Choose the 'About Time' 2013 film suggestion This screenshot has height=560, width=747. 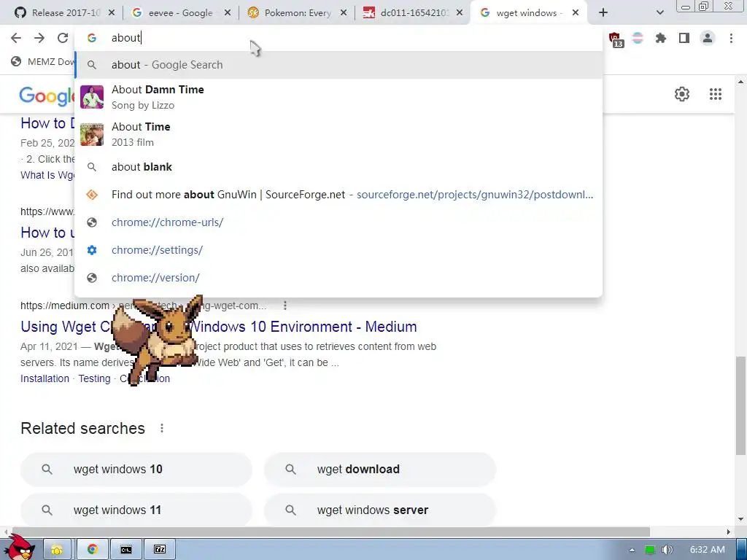click(338, 134)
